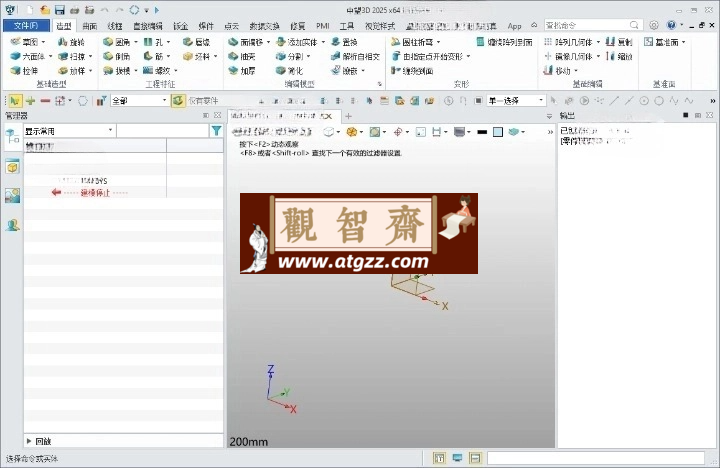Select the 旋转 revolve tool
Image resolution: width=720 pixels, height=468 pixels.
click(x=71, y=42)
